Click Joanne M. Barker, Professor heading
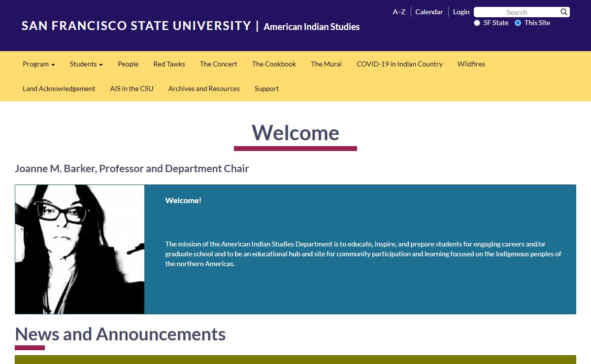Image resolution: width=591 pixels, height=364 pixels. click(x=132, y=169)
